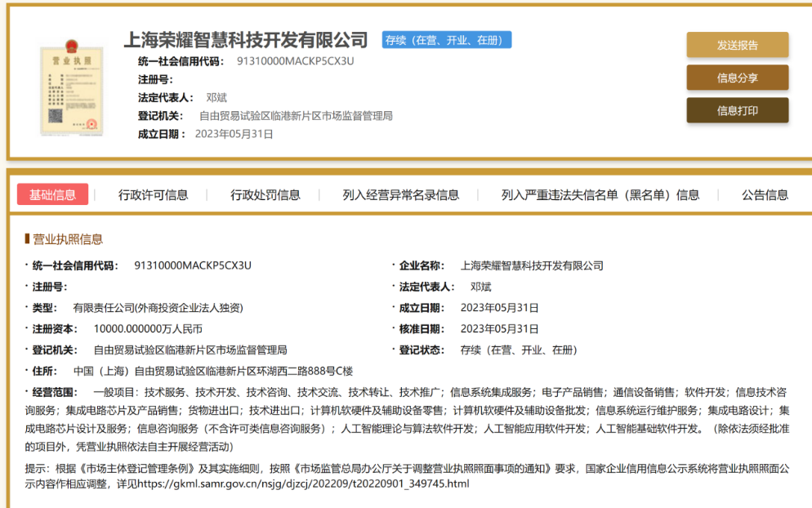
Task: Click header establishment date 2023年05月31日
Action: click(x=234, y=134)
